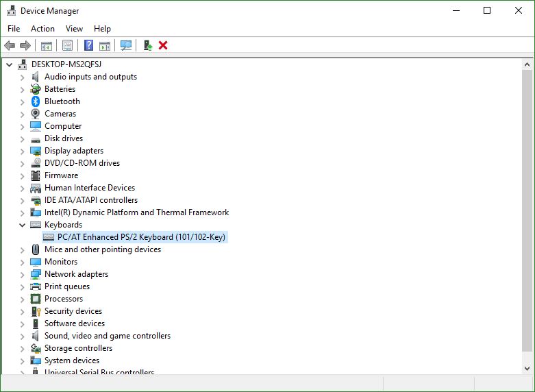Expand the System devices category
Screen dimensions: 535x392
(x=22, y=360)
